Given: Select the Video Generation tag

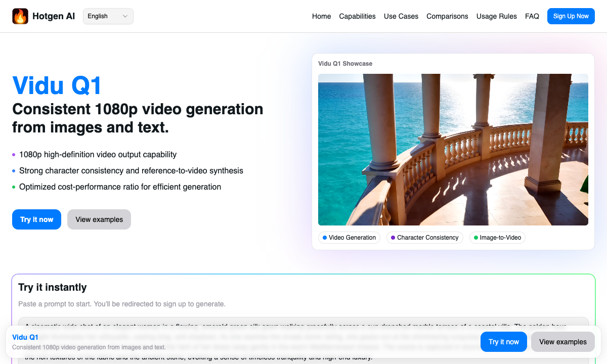Looking at the screenshot, I should pyautogui.click(x=349, y=238).
